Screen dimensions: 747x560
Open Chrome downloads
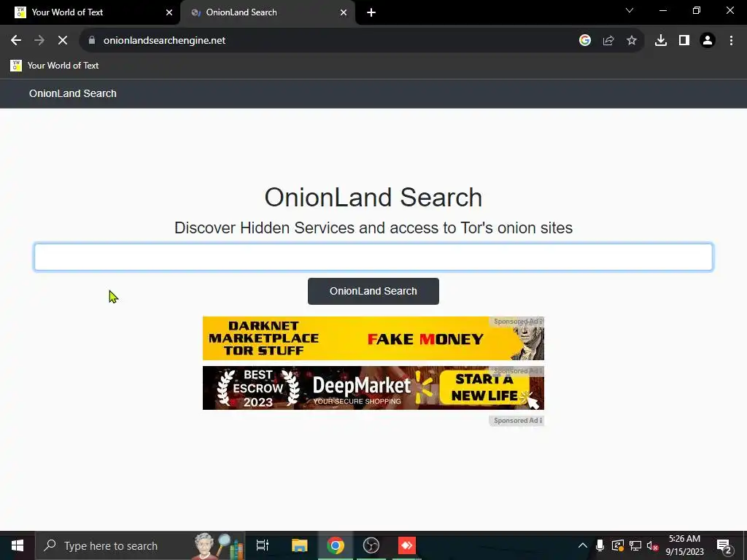point(661,41)
